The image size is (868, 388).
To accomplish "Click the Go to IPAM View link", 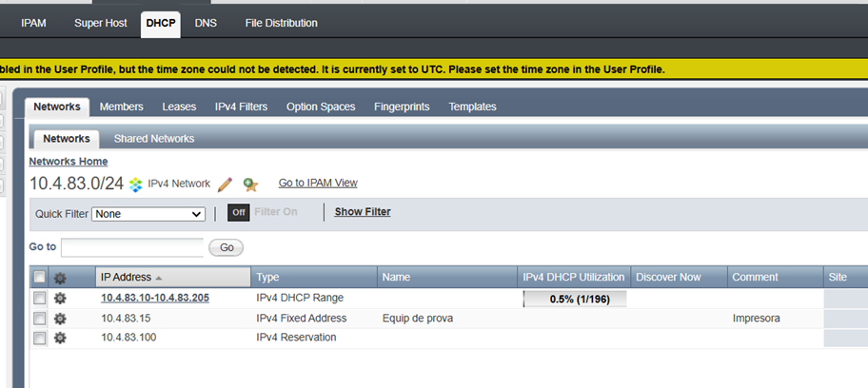I will coord(317,183).
